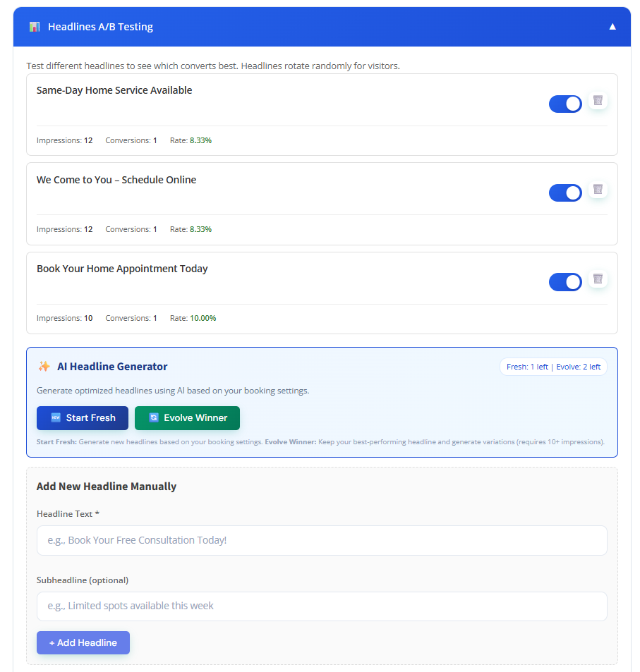Image resolution: width=640 pixels, height=672 pixels.
Task: Delete the Same-Day Home Service headline
Action: [598, 100]
